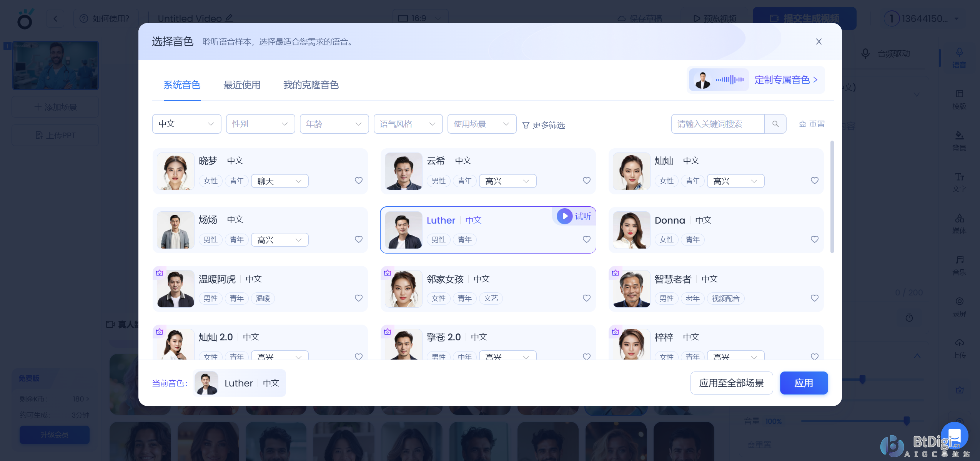Edit the Untitled Video title pencil icon

pos(229,18)
